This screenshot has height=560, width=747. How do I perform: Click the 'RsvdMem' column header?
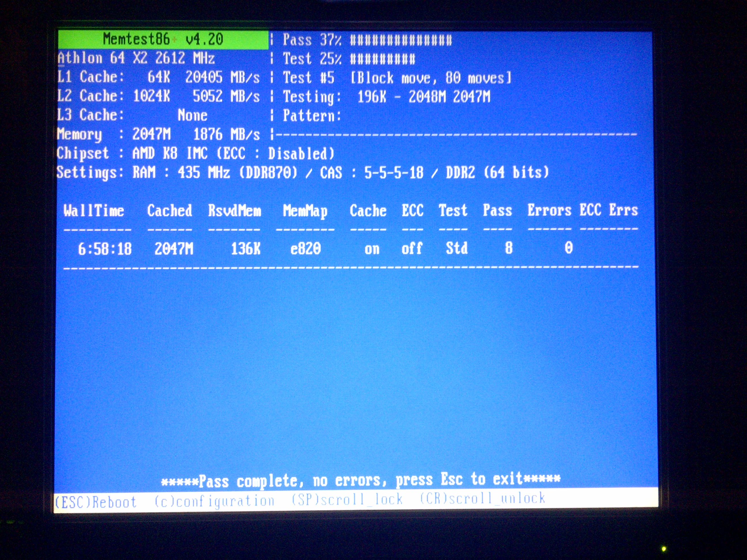coord(235,211)
